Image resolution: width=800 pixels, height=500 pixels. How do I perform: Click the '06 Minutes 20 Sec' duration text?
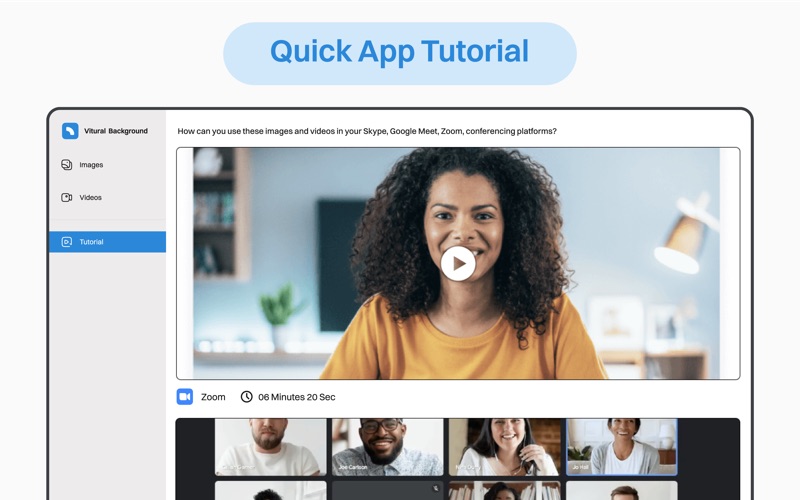pos(296,397)
